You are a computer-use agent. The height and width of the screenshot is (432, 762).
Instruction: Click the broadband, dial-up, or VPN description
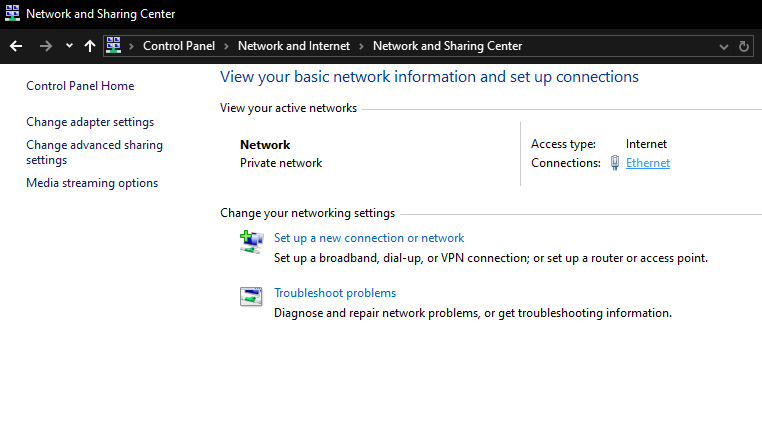[x=491, y=258]
